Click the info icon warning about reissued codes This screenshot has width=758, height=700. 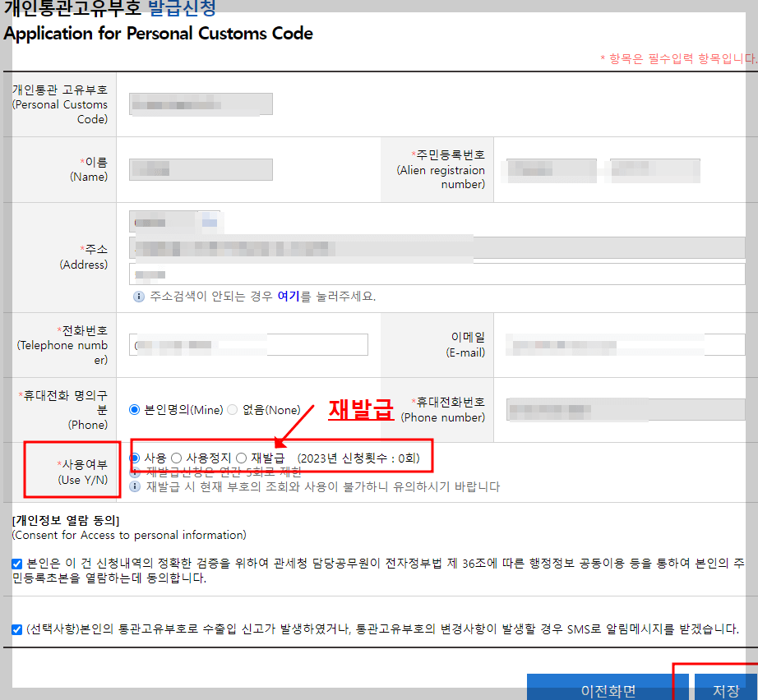133,486
